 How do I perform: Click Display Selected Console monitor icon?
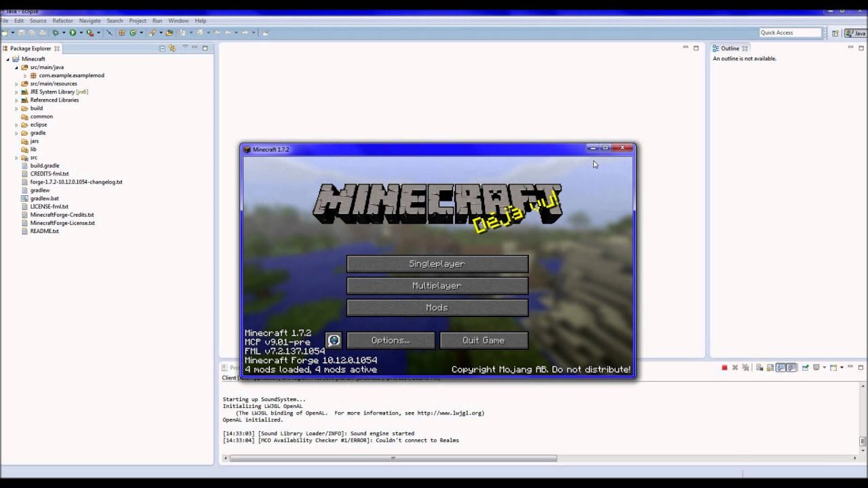816,367
